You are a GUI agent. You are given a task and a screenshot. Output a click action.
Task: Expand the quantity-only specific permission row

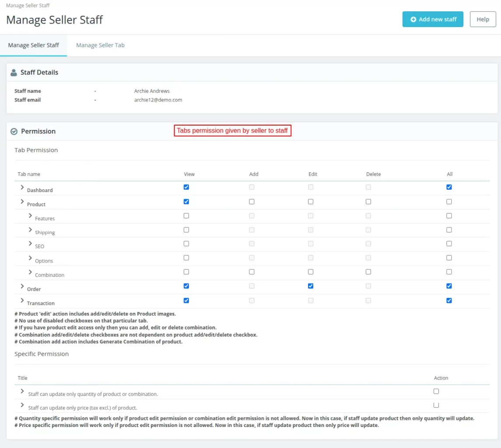(x=22, y=391)
